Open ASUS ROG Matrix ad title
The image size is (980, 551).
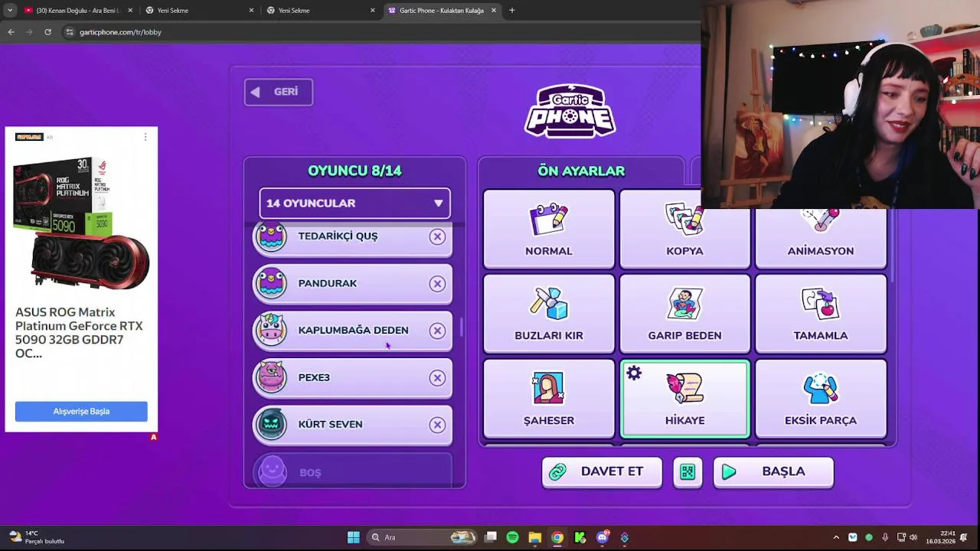coord(79,333)
